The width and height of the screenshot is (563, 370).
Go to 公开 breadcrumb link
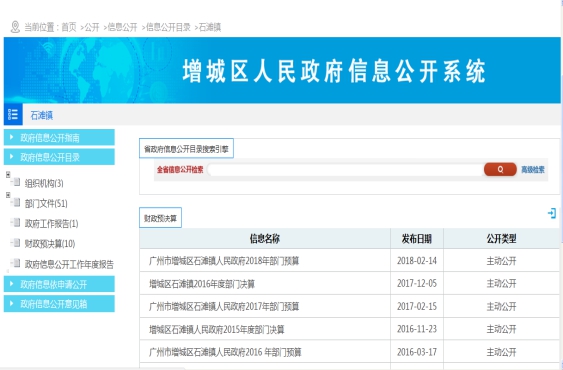[x=92, y=27]
